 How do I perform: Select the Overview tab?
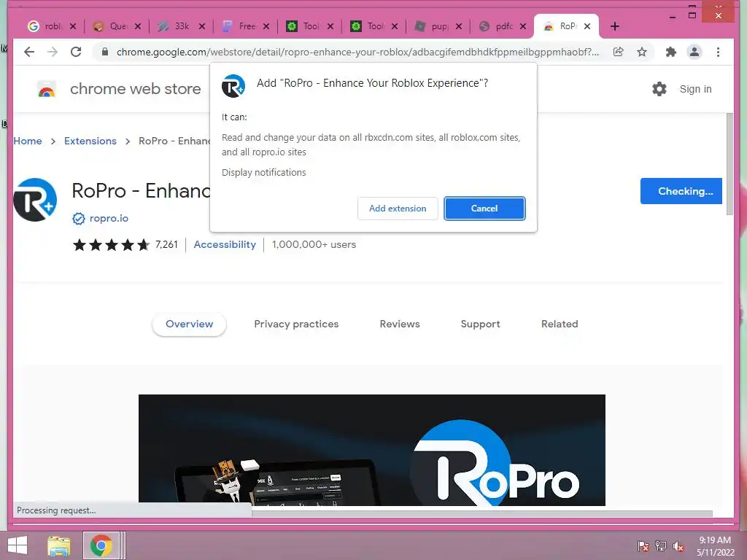pyautogui.click(x=189, y=324)
